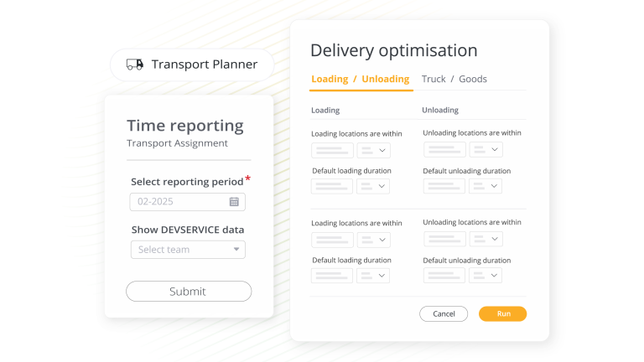Image resolution: width=644 pixels, height=362 pixels.
Task: Click the truck icon beside Transport Planner
Action: click(x=134, y=65)
